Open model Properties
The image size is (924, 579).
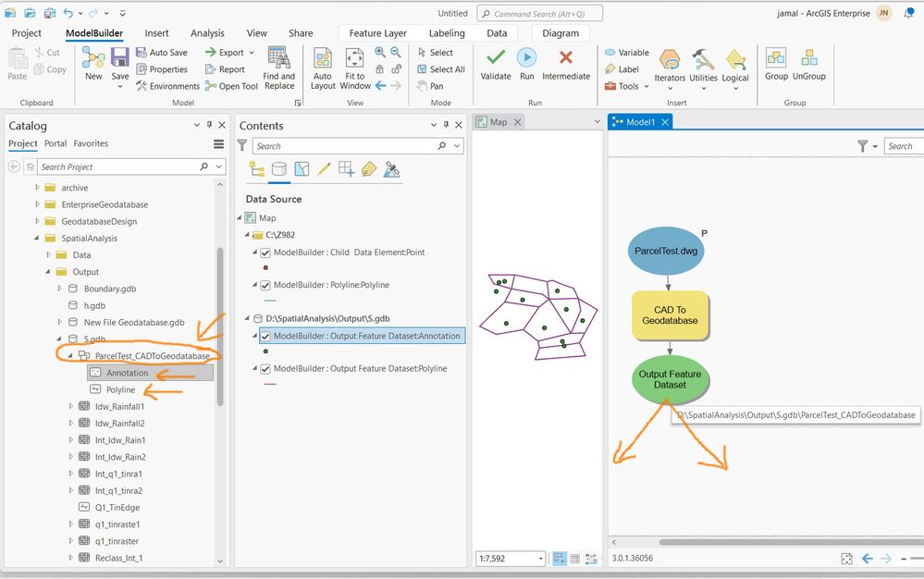162,69
